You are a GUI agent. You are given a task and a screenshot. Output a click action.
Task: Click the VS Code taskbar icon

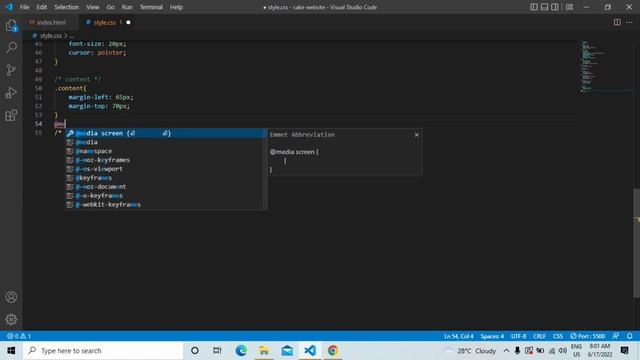point(310,351)
